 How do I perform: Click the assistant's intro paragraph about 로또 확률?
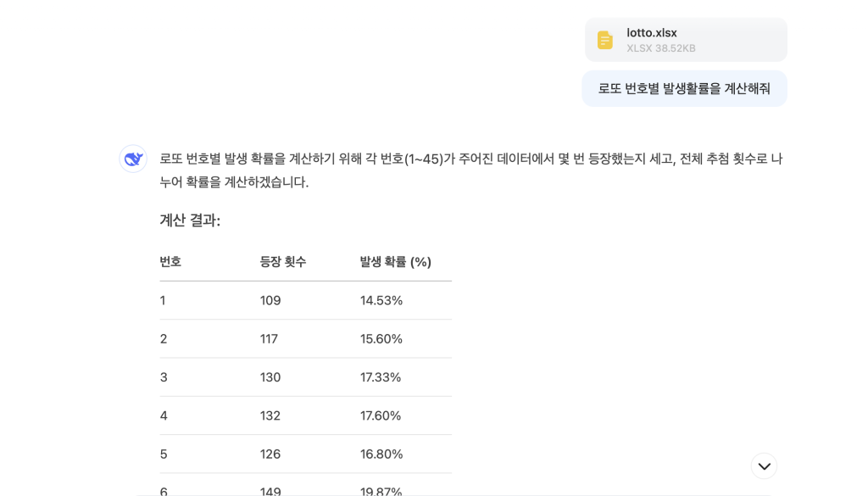[470, 170]
